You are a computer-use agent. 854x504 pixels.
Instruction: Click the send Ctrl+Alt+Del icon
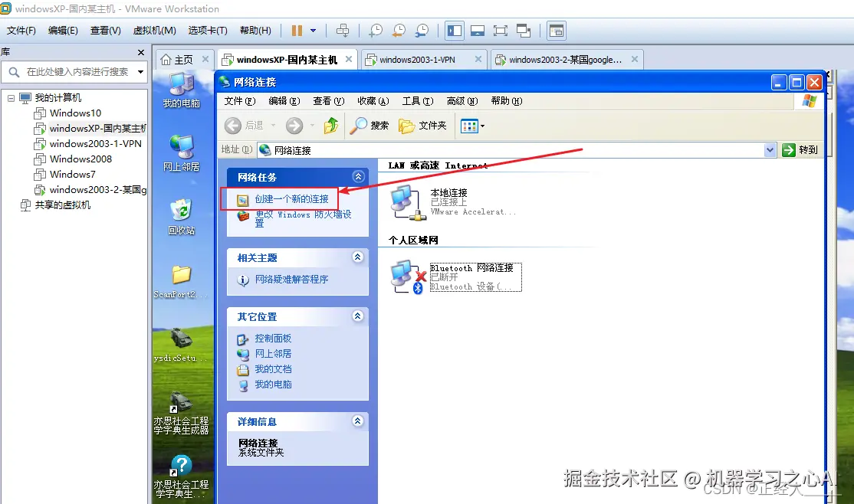pyautogui.click(x=343, y=31)
